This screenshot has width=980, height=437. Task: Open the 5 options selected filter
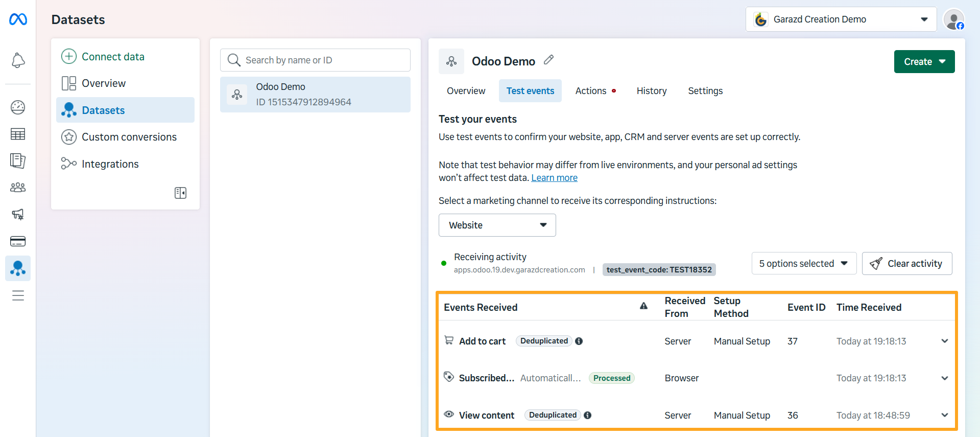click(804, 263)
